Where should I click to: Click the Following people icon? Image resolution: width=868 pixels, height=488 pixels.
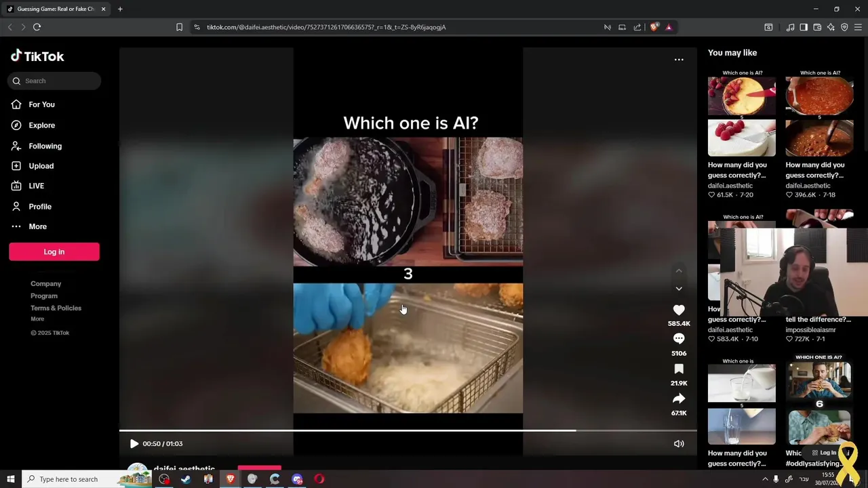click(16, 146)
